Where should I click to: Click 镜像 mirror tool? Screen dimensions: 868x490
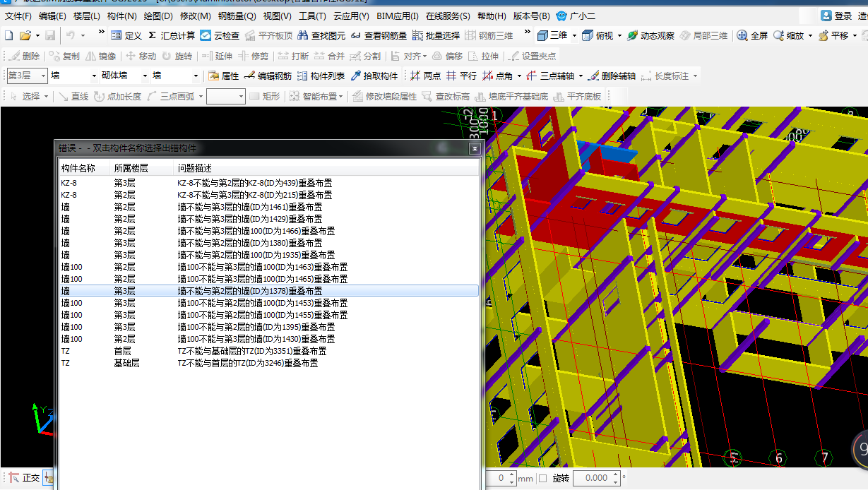(x=101, y=56)
